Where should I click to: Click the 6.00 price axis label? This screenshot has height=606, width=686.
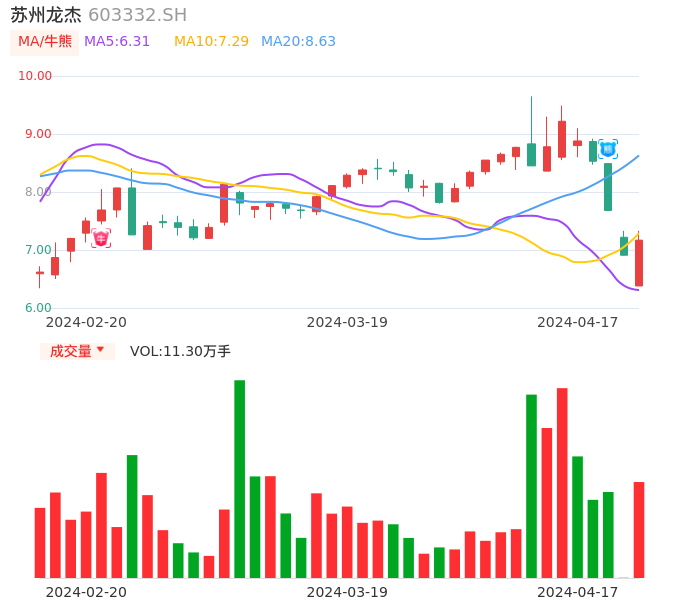coord(39,308)
